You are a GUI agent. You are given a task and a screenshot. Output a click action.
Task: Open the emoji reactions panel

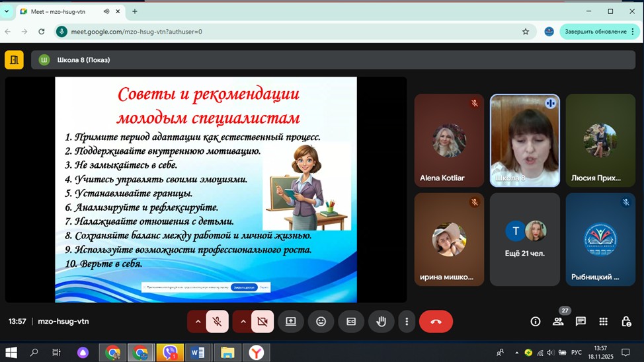321,322
